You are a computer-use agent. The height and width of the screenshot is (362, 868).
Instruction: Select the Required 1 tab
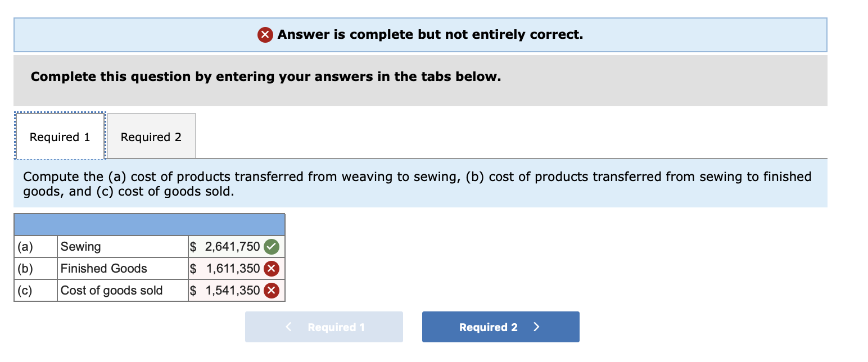pos(59,136)
